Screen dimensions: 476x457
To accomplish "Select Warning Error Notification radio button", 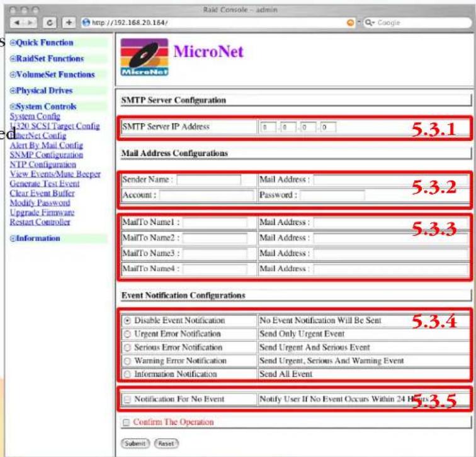I will coord(127,361).
